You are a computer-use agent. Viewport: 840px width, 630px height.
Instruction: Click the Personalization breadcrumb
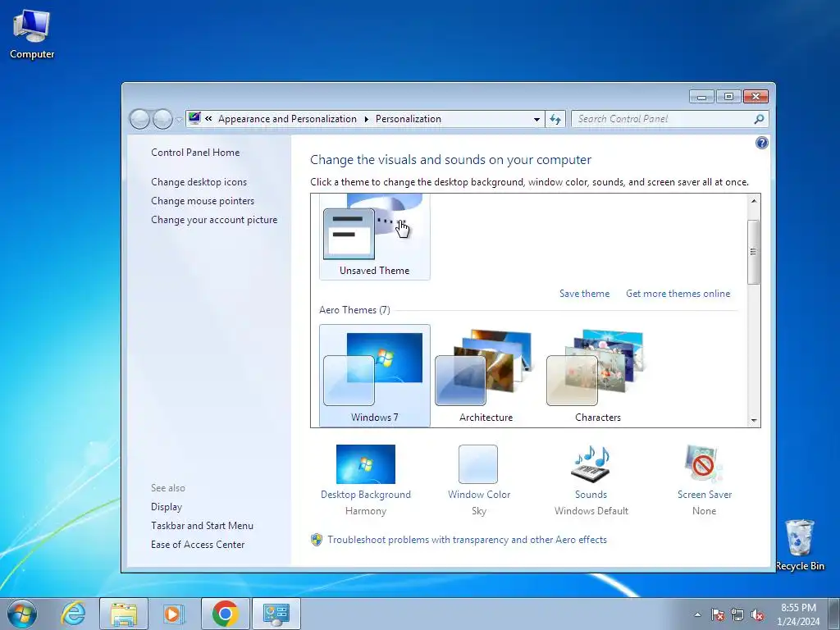pos(409,119)
